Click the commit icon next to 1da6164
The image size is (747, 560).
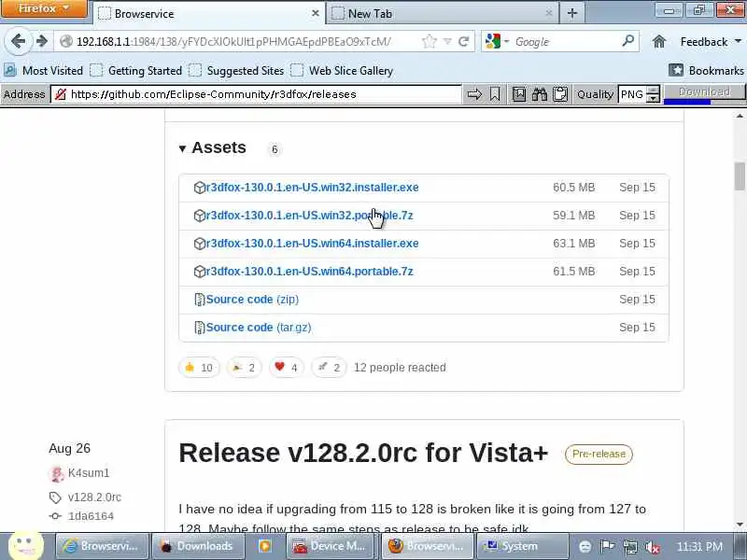[x=55, y=516]
